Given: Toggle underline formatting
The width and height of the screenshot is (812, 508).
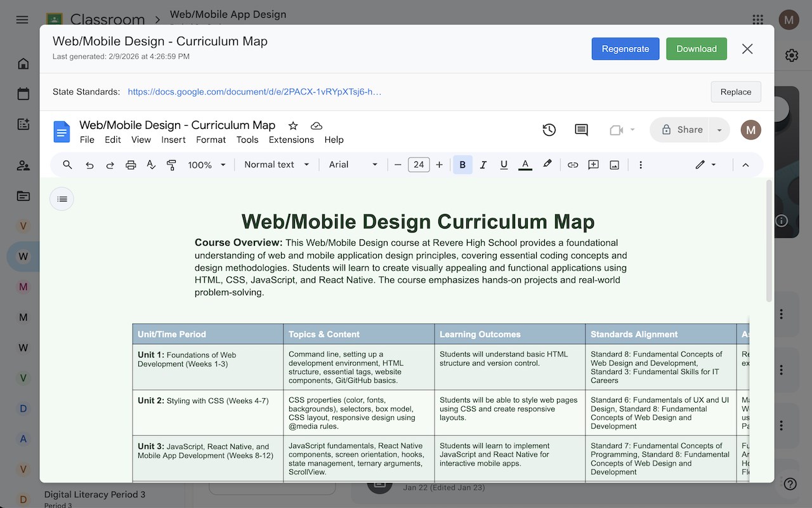Looking at the screenshot, I should click(504, 164).
